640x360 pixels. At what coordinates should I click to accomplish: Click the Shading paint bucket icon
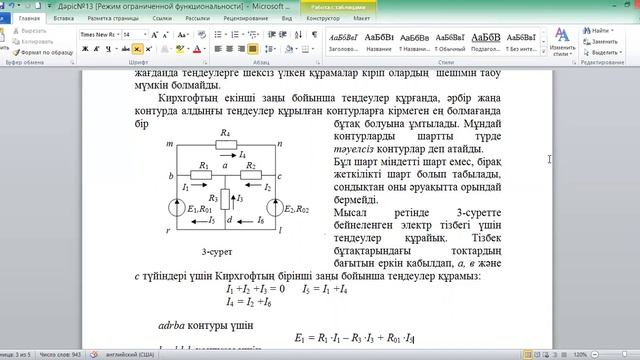[x=289, y=49]
